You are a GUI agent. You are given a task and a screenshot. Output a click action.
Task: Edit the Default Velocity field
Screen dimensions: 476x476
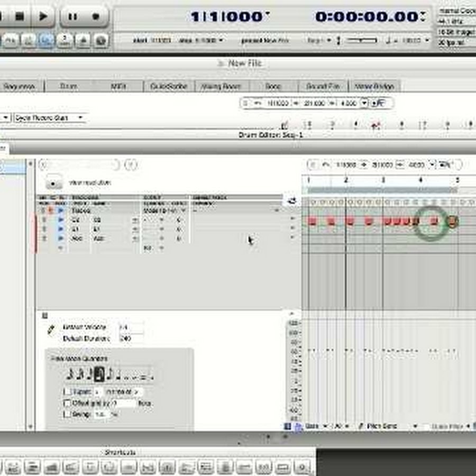131,327
